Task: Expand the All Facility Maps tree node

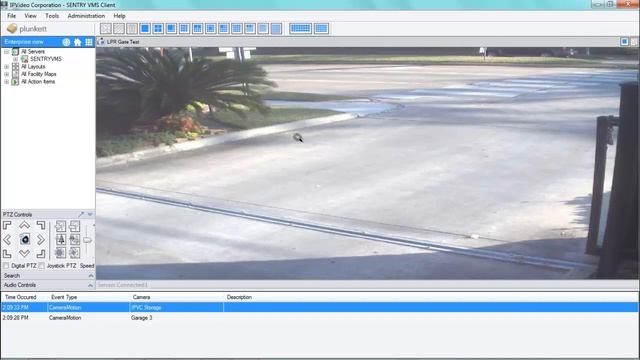Action: (x=7, y=74)
